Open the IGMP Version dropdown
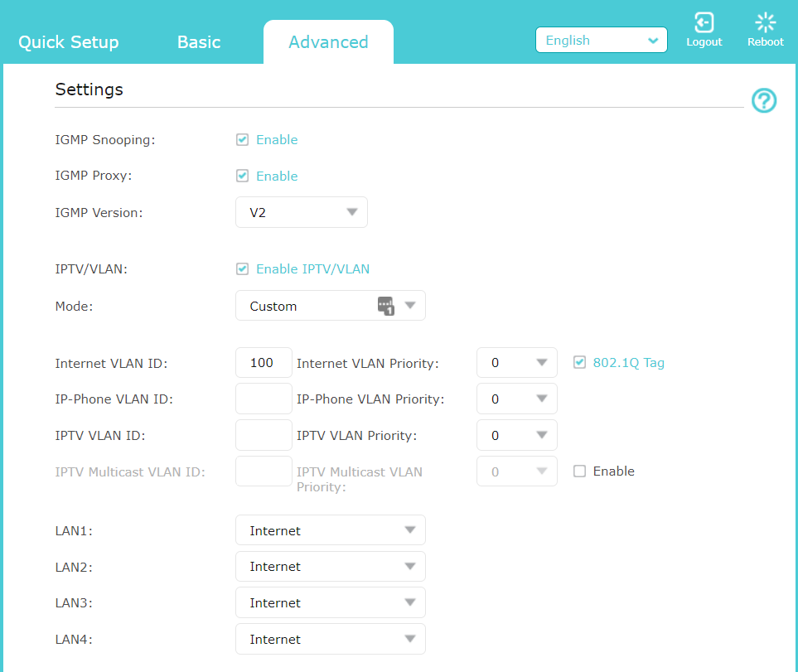Image resolution: width=798 pixels, height=672 pixels. tap(302, 213)
